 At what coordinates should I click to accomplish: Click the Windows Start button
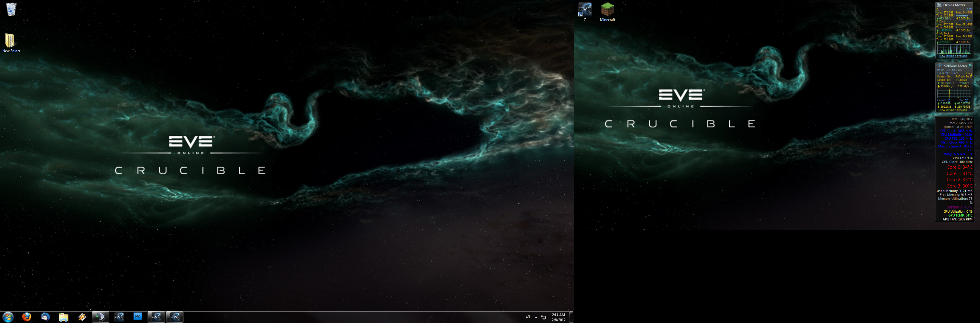(x=8, y=316)
